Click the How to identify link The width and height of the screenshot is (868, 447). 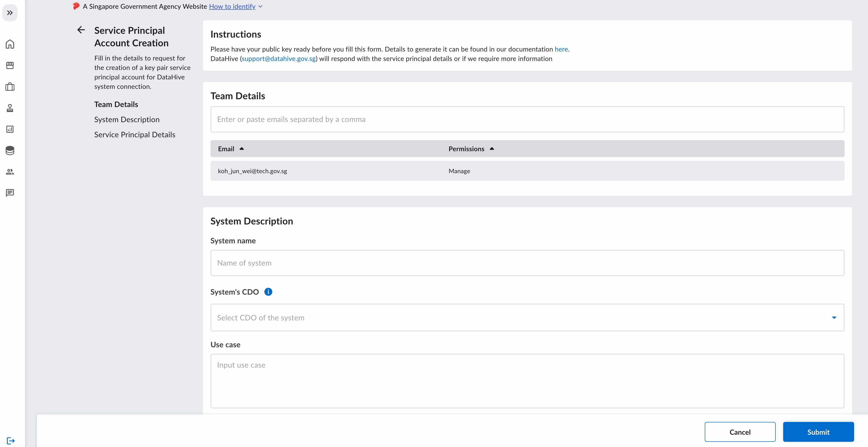click(x=232, y=6)
